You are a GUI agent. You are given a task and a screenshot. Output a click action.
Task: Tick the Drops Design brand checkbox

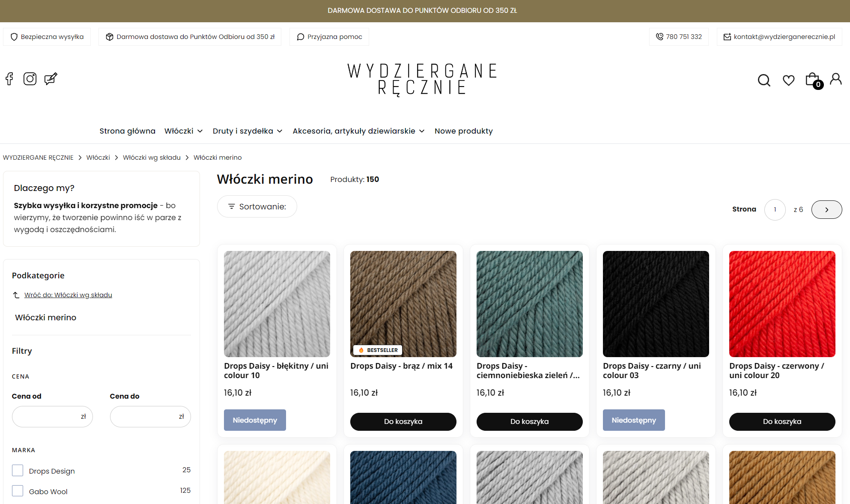click(x=18, y=470)
